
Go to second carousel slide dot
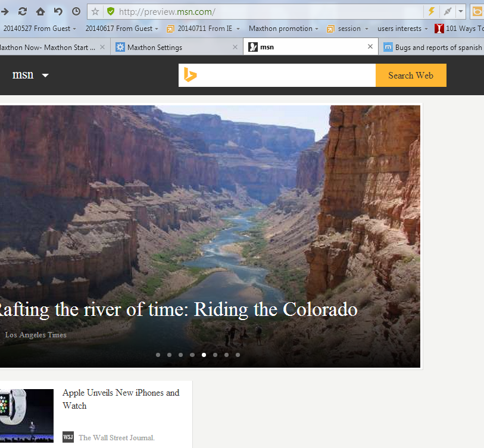click(170, 355)
